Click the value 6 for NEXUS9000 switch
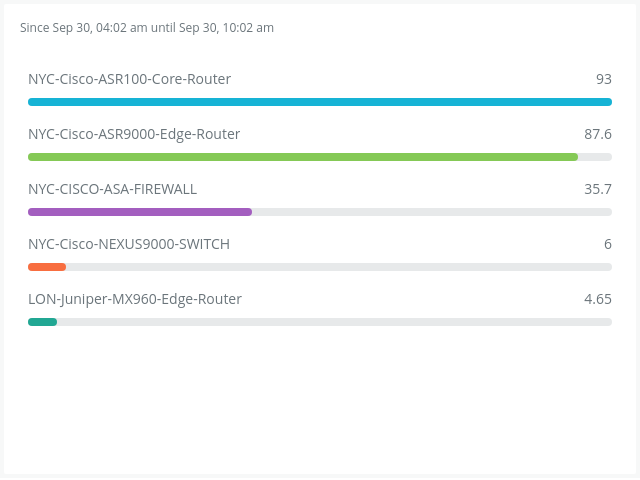This screenshot has width=640, height=480. (607, 244)
